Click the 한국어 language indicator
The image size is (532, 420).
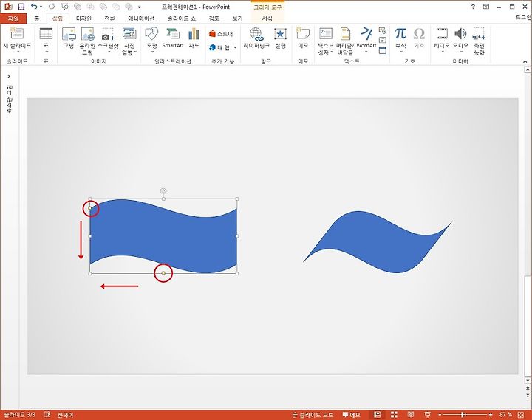(65, 415)
